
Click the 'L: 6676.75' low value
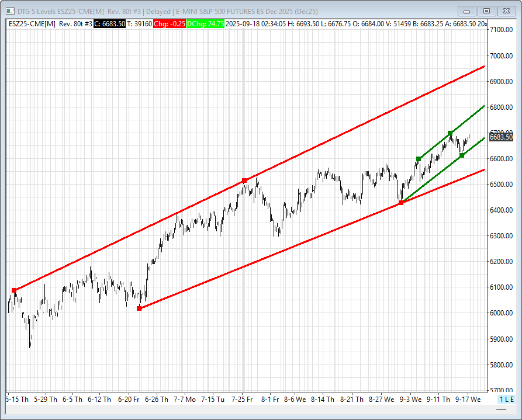pyautogui.click(x=336, y=24)
